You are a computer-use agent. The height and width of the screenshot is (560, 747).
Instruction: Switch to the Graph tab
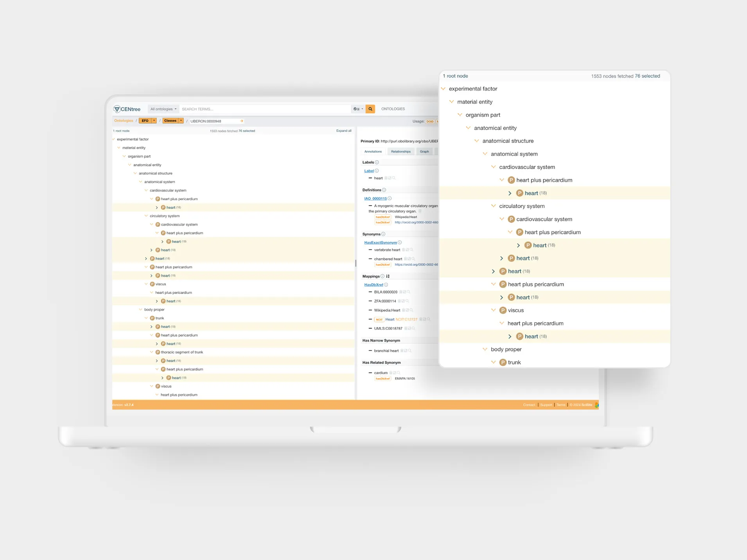424,152
